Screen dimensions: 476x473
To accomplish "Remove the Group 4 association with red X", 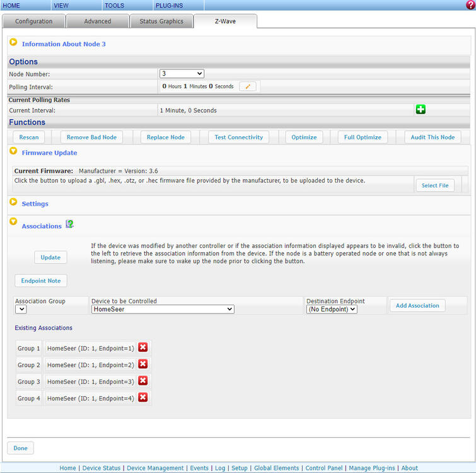I will click(x=143, y=398).
